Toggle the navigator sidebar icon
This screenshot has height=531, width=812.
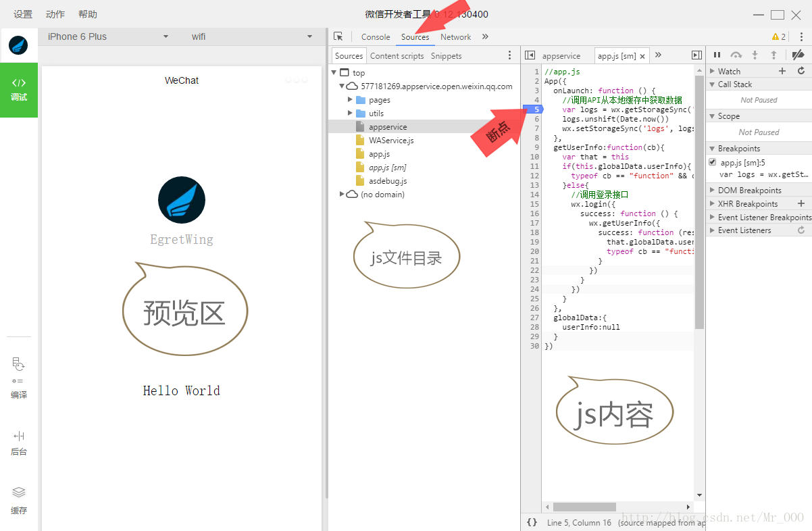coord(530,55)
